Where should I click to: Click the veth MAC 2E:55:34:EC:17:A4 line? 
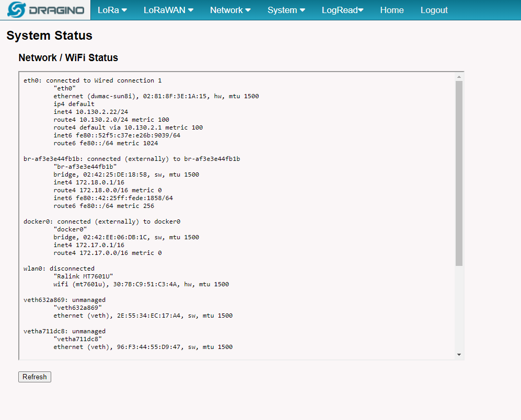click(x=143, y=316)
